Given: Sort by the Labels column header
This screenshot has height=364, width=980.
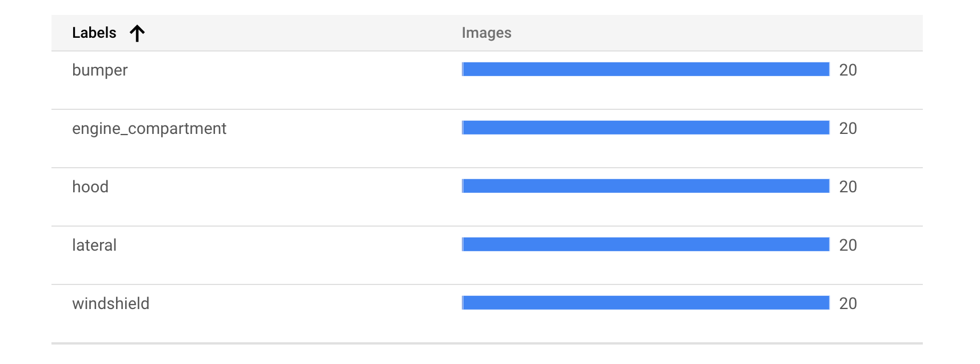Looking at the screenshot, I should coord(94,33).
